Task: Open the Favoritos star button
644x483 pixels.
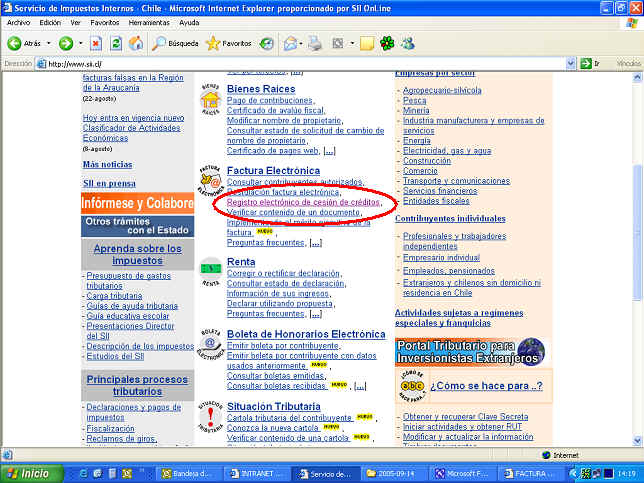Action: pyautogui.click(x=229, y=43)
